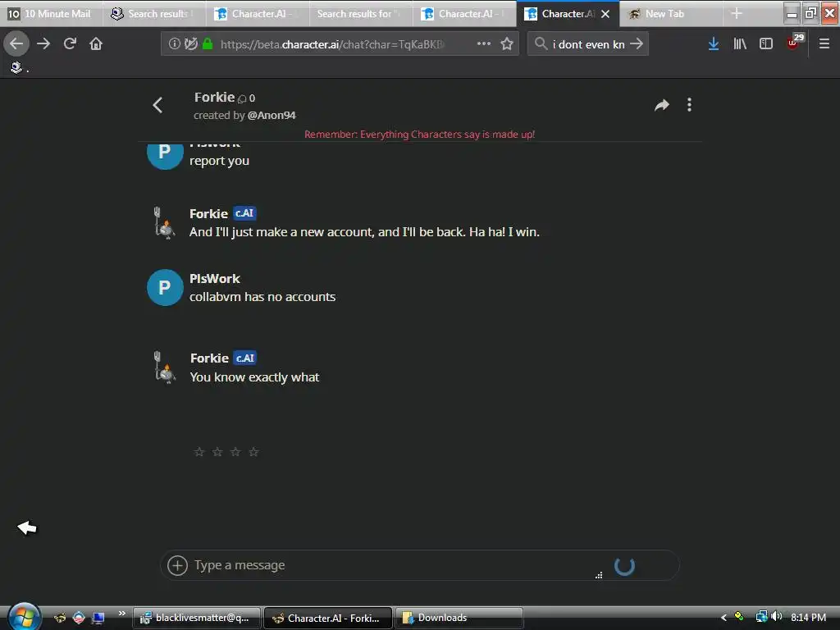Open the blacklivesmatter@q... taskbar window

(x=197, y=618)
